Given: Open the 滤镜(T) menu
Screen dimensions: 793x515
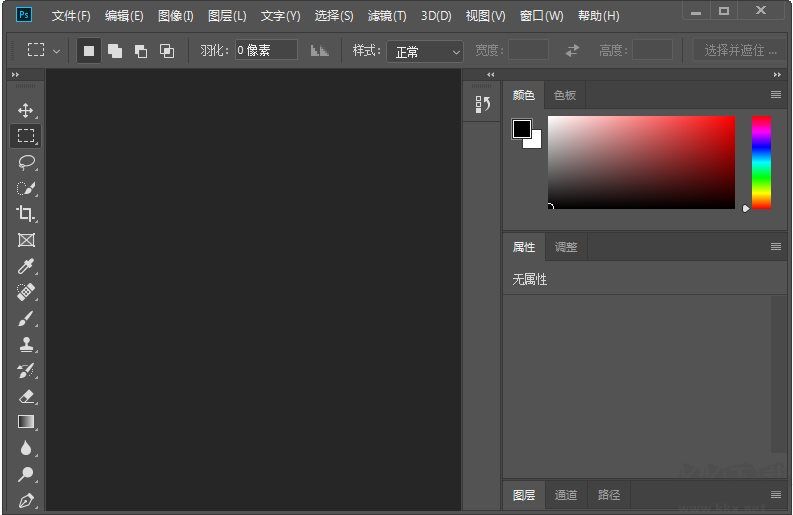Looking at the screenshot, I should tap(387, 16).
